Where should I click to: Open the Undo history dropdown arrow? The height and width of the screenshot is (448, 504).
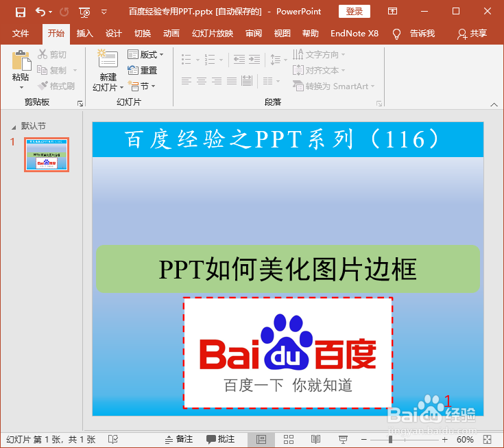(51, 12)
